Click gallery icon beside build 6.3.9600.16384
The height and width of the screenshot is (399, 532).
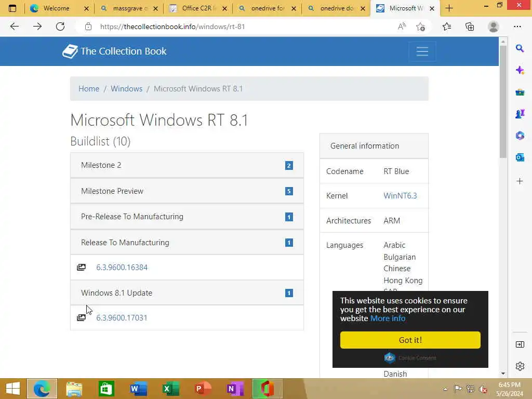pos(82,268)
